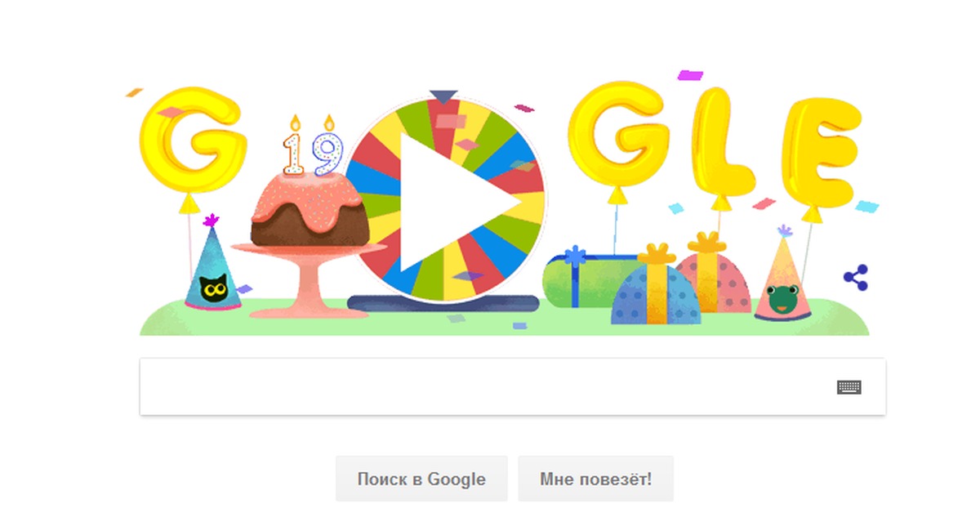Click the "Мне повезёт!" button

tap(596, 479)
